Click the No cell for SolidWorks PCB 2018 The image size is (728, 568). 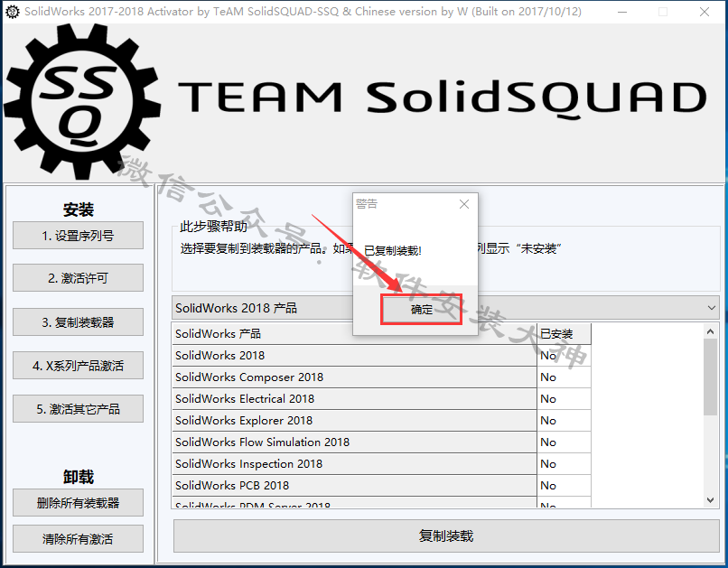pyautogui.click(x=564, y=486)
